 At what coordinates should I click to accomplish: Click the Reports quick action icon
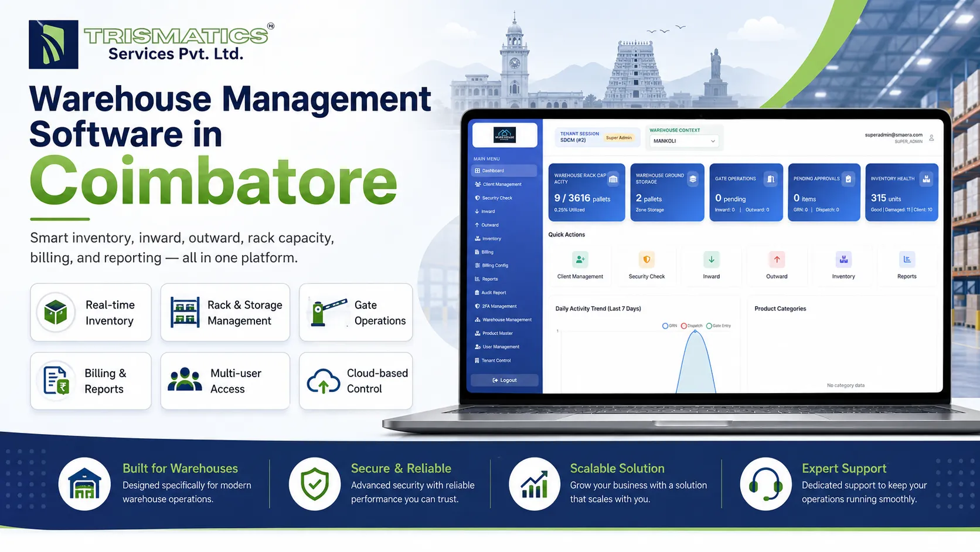(907, 259)
